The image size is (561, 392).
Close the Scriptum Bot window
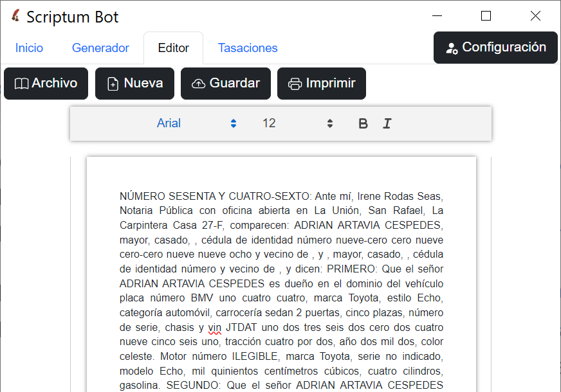click(536, 15)
